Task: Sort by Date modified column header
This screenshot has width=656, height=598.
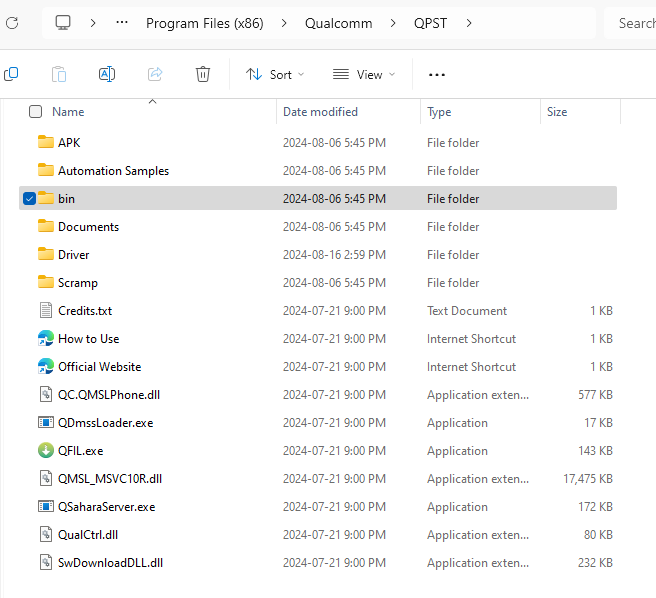Action: pos(320,112)
